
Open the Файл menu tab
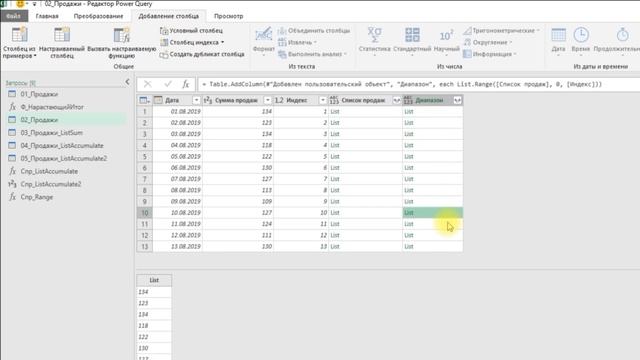tap(14, 16)
